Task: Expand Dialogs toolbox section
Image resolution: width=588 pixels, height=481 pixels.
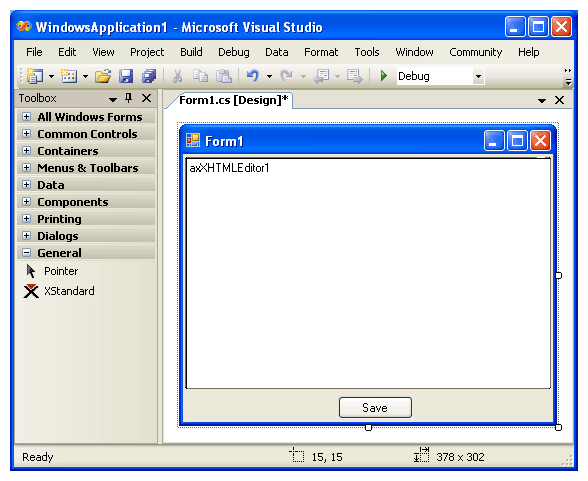Action: tap(86, 236)
